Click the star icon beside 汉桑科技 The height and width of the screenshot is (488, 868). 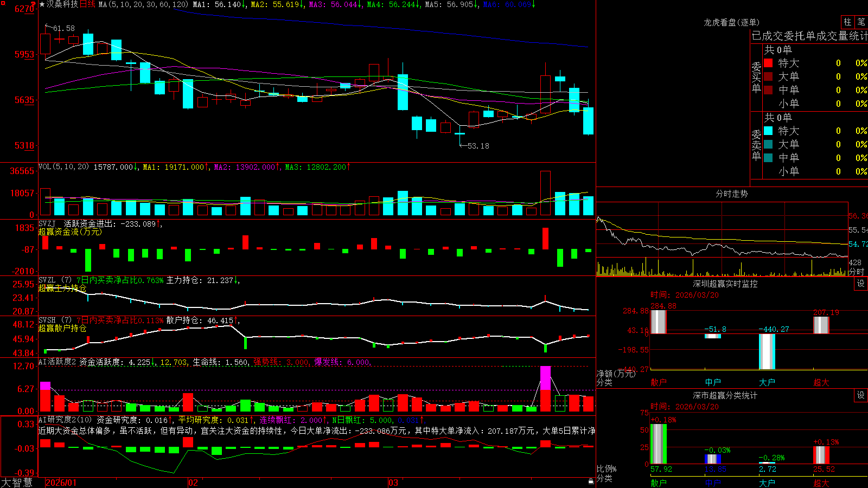(x=42, y=4)
